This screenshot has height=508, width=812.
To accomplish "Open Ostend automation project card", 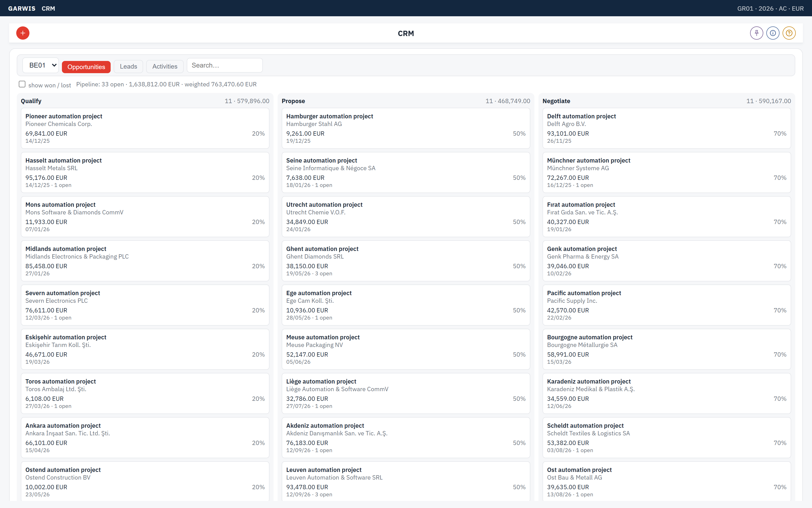I will point(145,482).
